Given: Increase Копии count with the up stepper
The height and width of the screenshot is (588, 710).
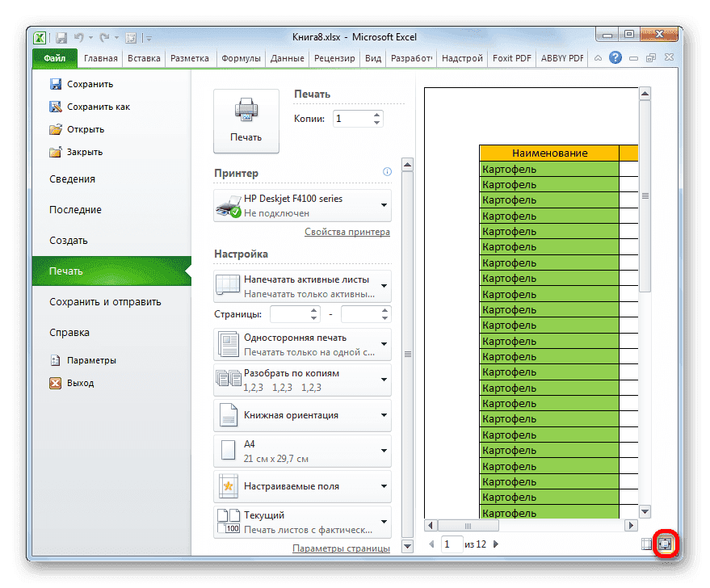Looking at the screenshot, I should click(377, 114).
